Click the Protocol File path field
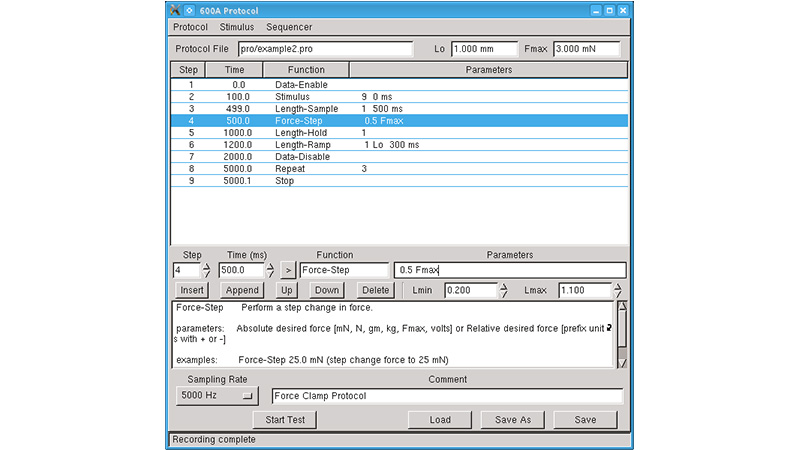The width and height of the screenshot is (800, 450). tap(326, 49)
